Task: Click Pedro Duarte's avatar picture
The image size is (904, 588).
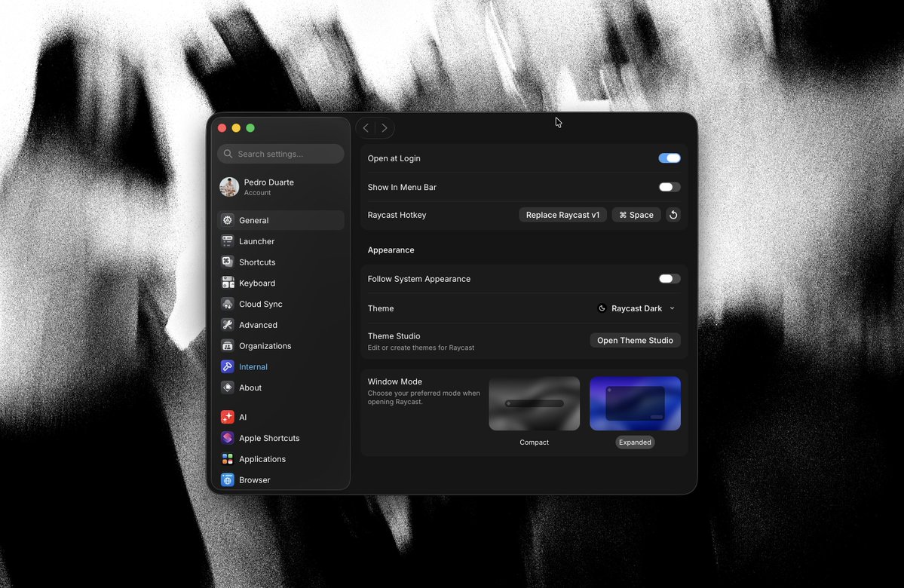Action: click(x=229, y=187)
